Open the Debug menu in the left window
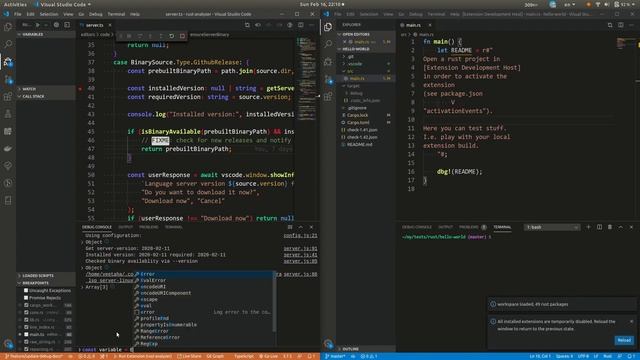Viewport: 640px width, 360px height. click(x=96, y=14)
